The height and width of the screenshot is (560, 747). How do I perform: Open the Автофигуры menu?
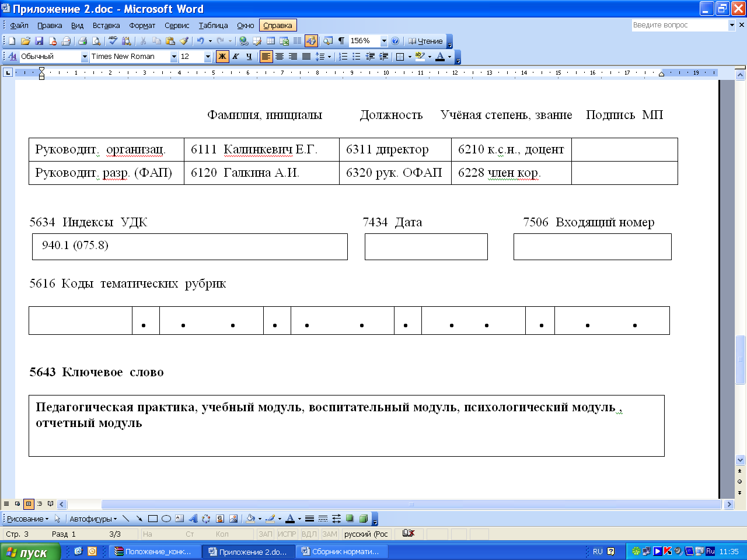(93, 519)
